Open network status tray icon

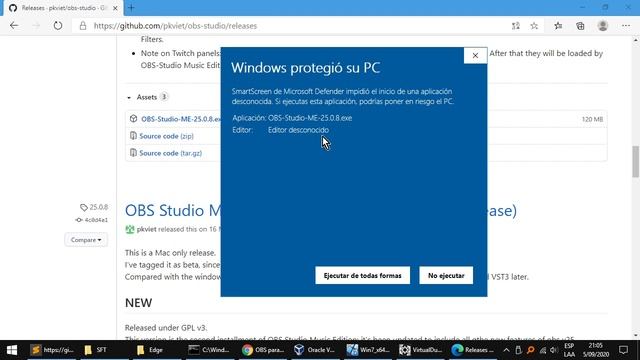point(542,350)
